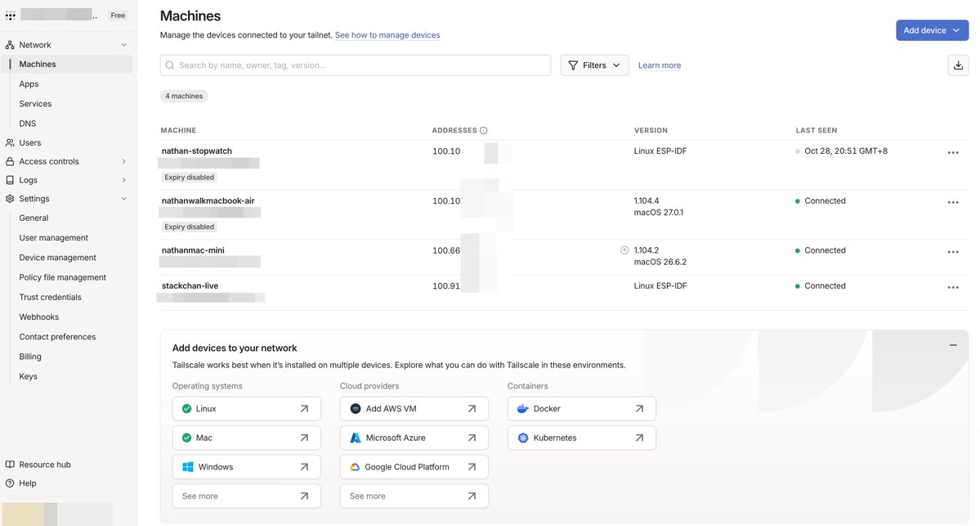The width and height of the screenshot is (980, 526).
Task: Open the Keys settings page
Action: coord(28,376)
